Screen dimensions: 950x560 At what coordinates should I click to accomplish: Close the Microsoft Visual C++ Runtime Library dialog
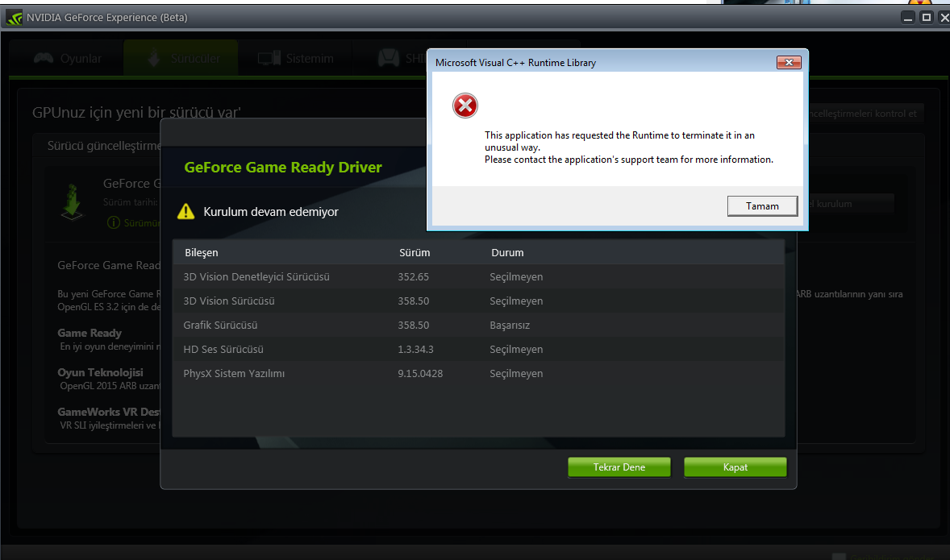(789, 62)
